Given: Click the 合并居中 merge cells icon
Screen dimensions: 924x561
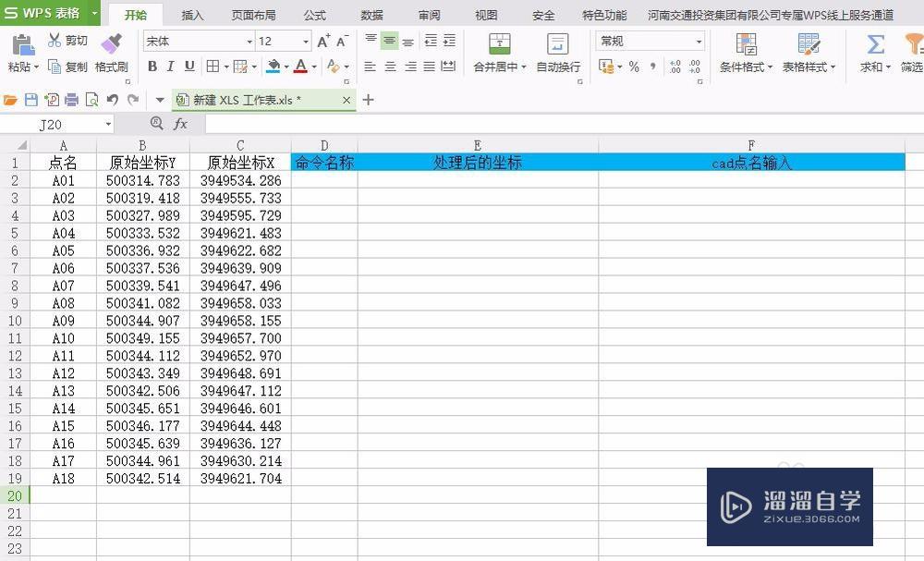Looking at the screenshot, I should [x=499, y=42].
